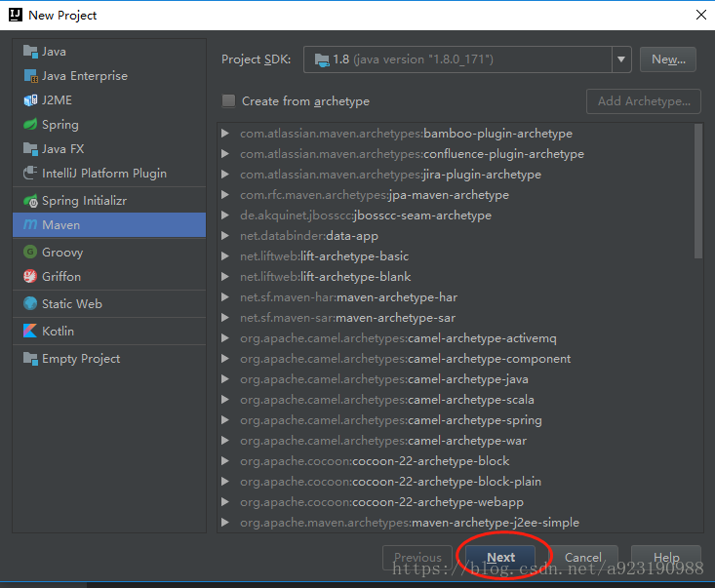Click the Maven m icon
Image resolution: width=715 pixels, height=588 pixels.
click(30, 224)
